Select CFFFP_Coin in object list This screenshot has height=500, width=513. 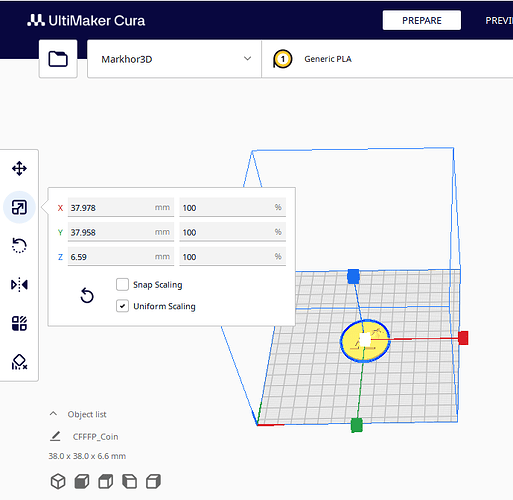pos(95,437)
